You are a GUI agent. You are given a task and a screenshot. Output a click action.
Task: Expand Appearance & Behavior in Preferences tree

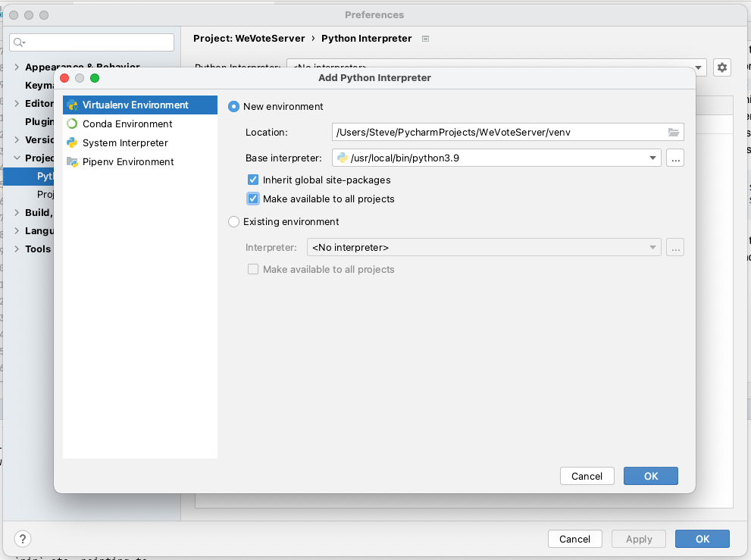click(17, 67)
